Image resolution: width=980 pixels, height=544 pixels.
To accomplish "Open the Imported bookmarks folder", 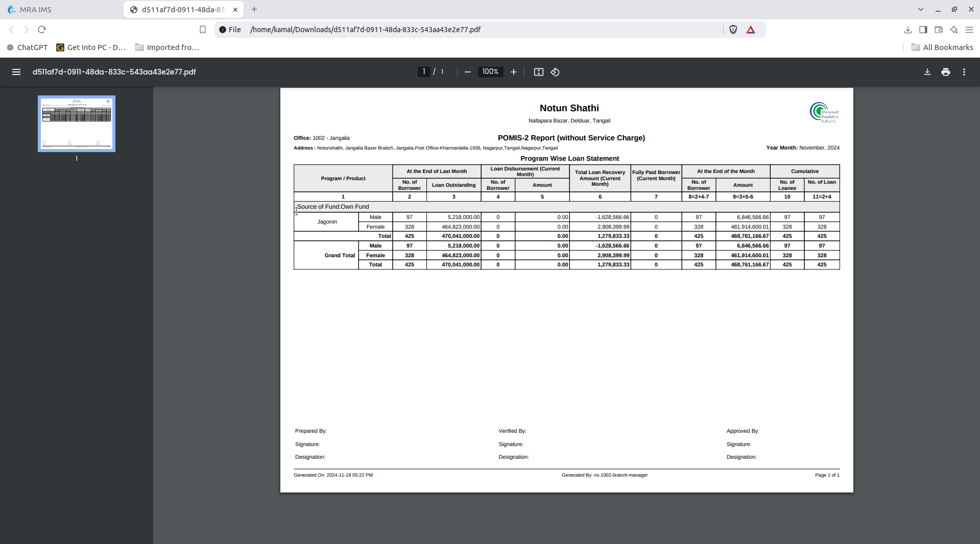I will (167, 47).
